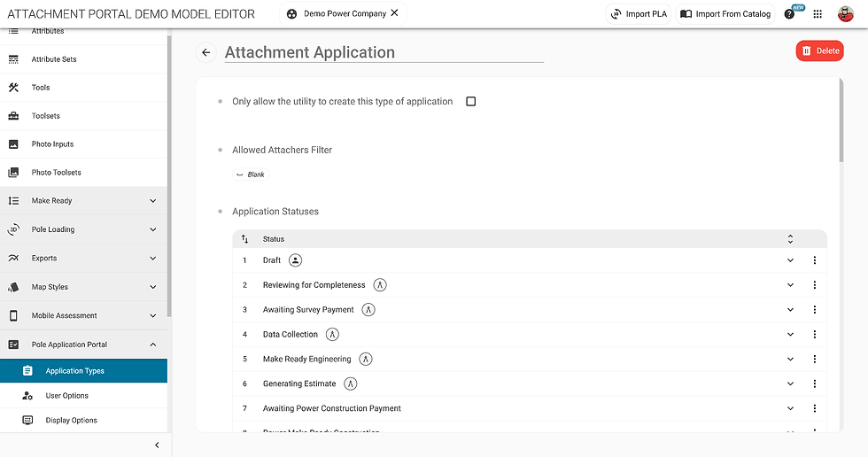Image resolution: width=868 pixels, height=457 pixels.
Task: Click the red Delete button
Action: point(819,51)
